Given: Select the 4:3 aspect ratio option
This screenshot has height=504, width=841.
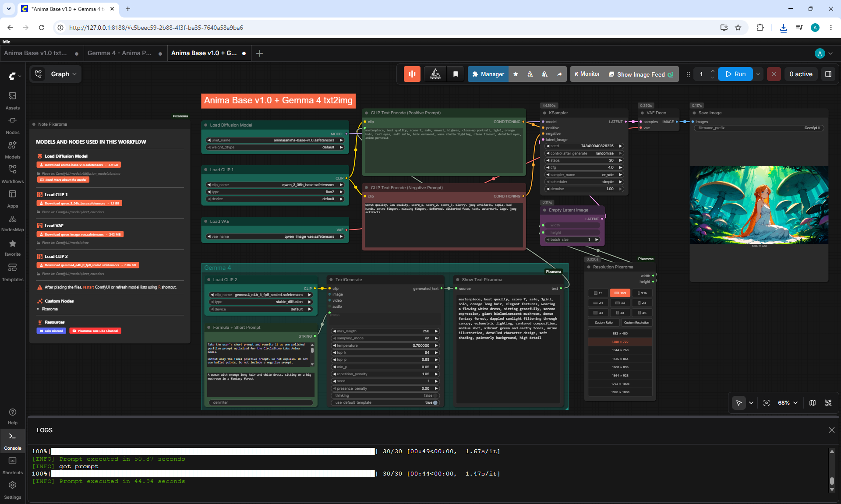Looking at the screenshot, I should click(x=598, y=313).
